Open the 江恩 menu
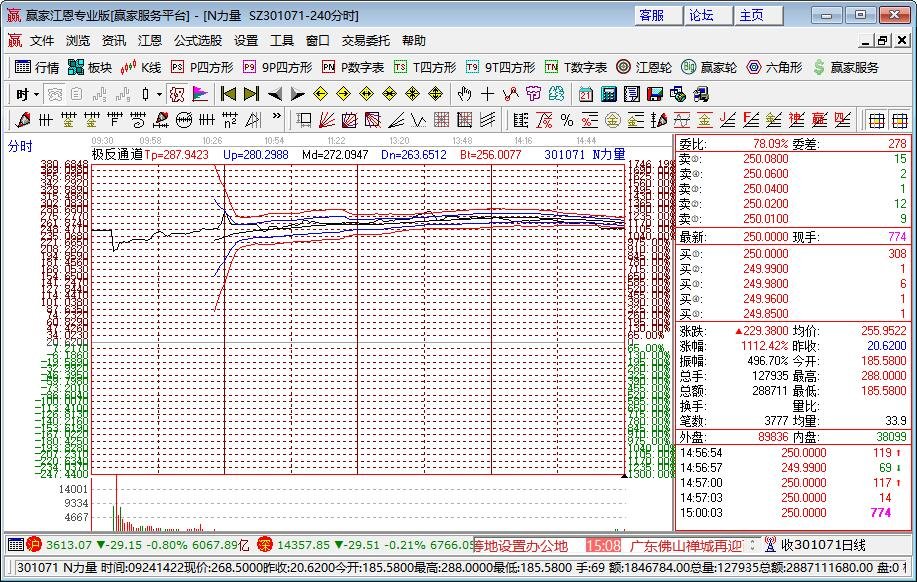Screen dimensions: 917x582 tap(148, 40)
